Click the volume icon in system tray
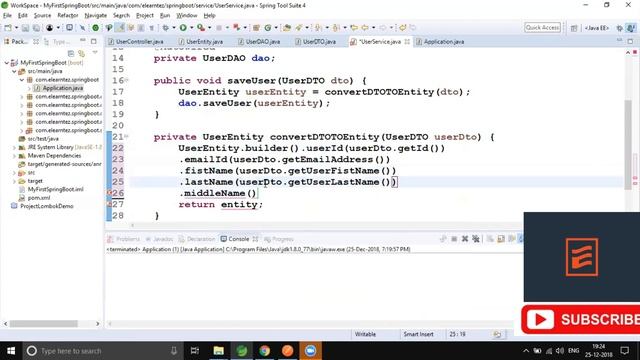 (560, 351)
